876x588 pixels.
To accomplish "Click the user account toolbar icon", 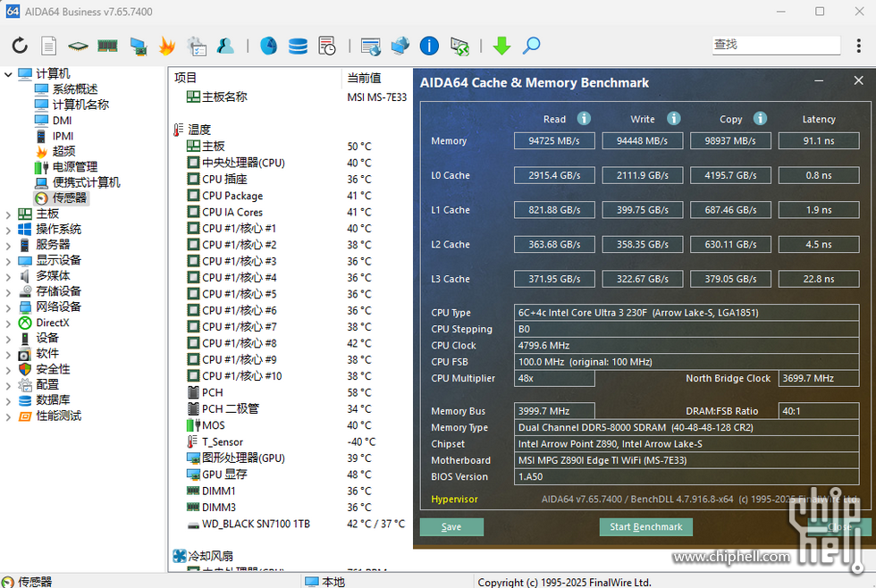I will [225, 46].
